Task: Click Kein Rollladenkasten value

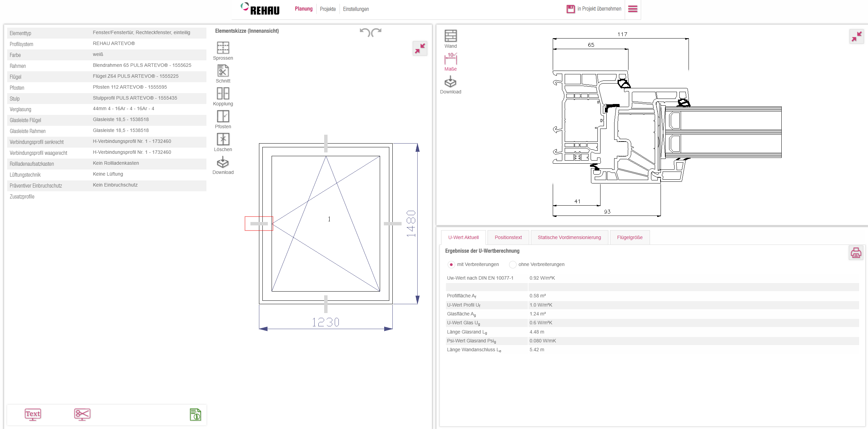Action: (116, 163)
